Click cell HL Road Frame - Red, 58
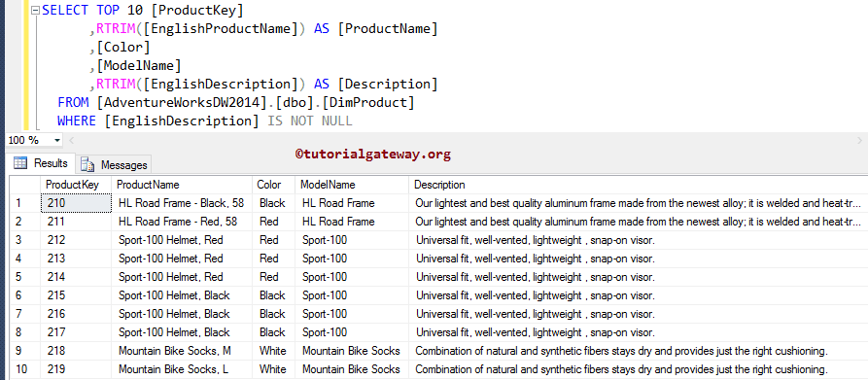 [182, 222]
